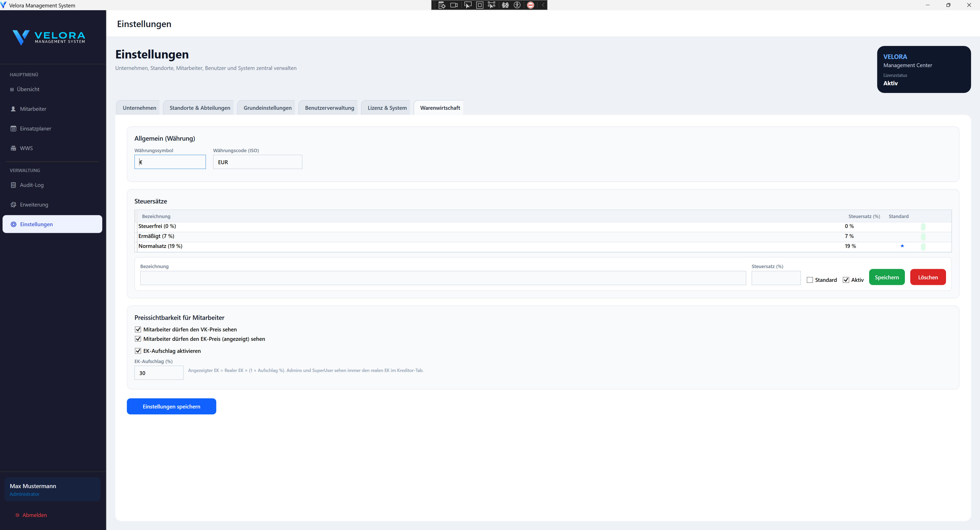
Task: Toggle Mitarbeiter dürfen den VK-Preis sehen
Action: click(x=138, y=330)
